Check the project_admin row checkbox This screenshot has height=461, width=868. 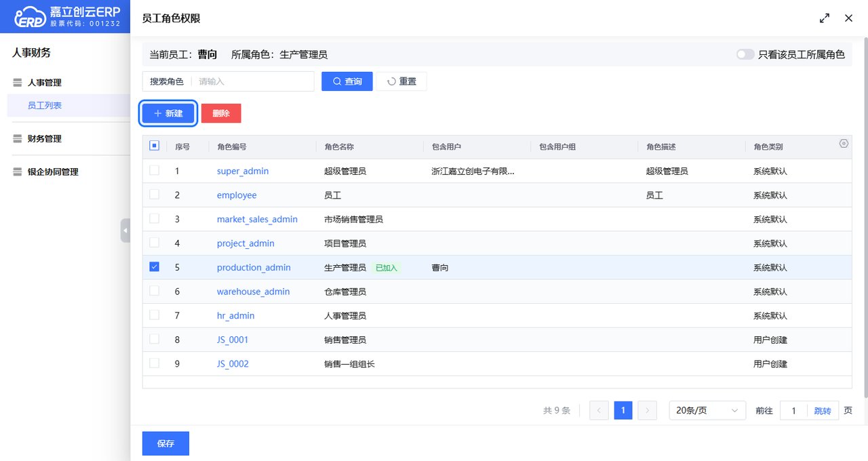point(154,242)
